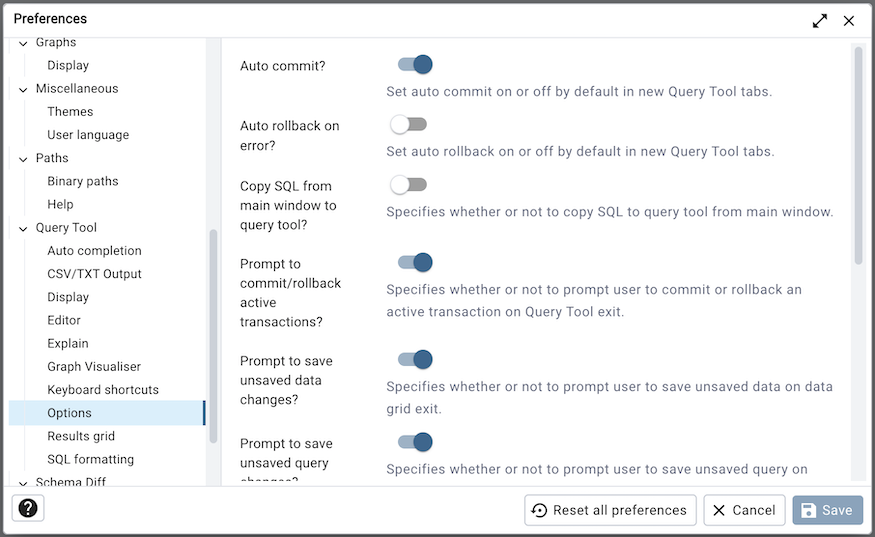Screen dimensions: 875x537
Task: Toggle the Auto commit switch off
Action: coord(415,65)
